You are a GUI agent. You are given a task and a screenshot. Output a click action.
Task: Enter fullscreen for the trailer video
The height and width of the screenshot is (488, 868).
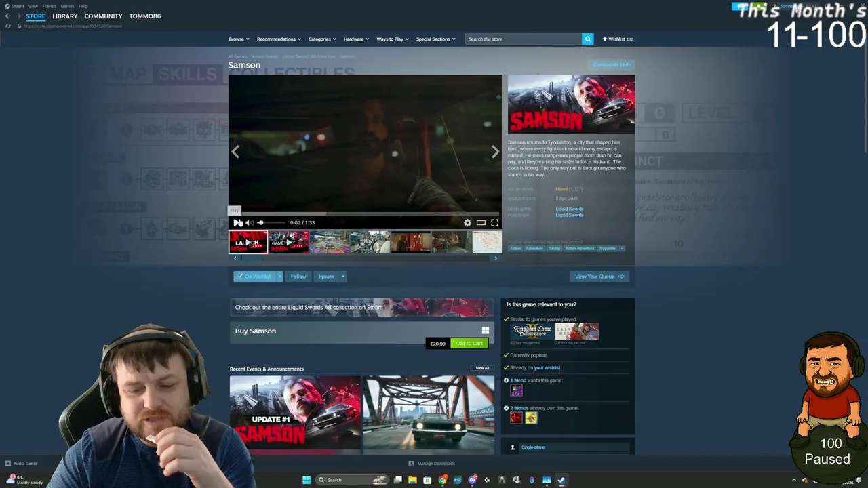pos(494,222)
